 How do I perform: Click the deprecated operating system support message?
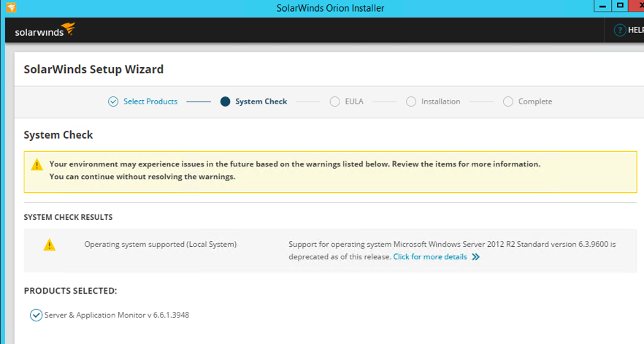pos(452,251)
